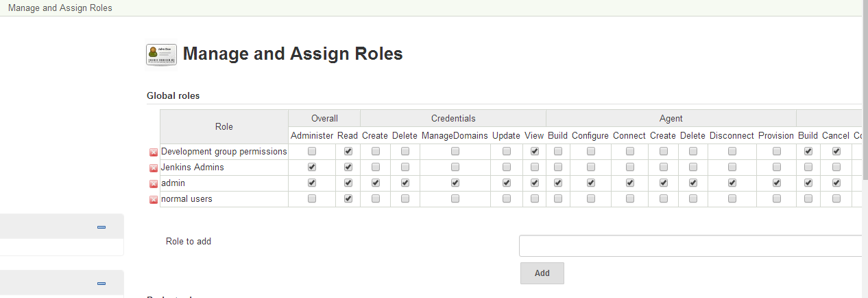
Task: Toggle Credentials Create for Jenkins Admins
Action: point(375,167)
